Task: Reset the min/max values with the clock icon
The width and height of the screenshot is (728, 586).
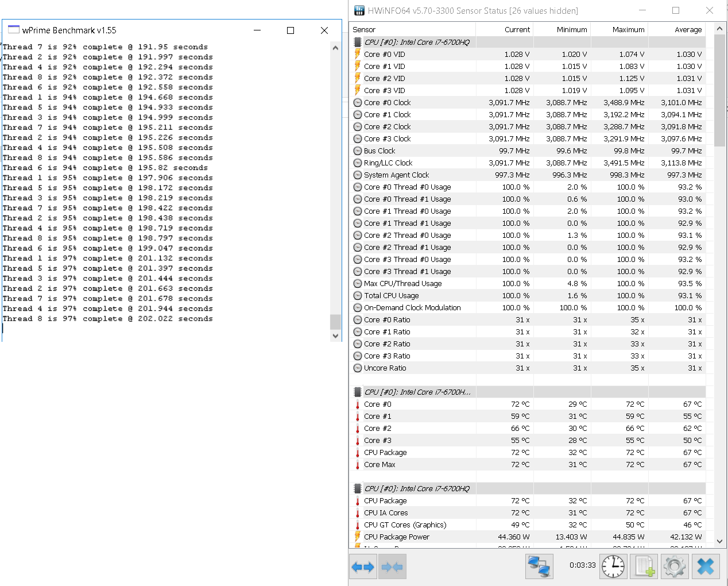Action: [613, 566]
